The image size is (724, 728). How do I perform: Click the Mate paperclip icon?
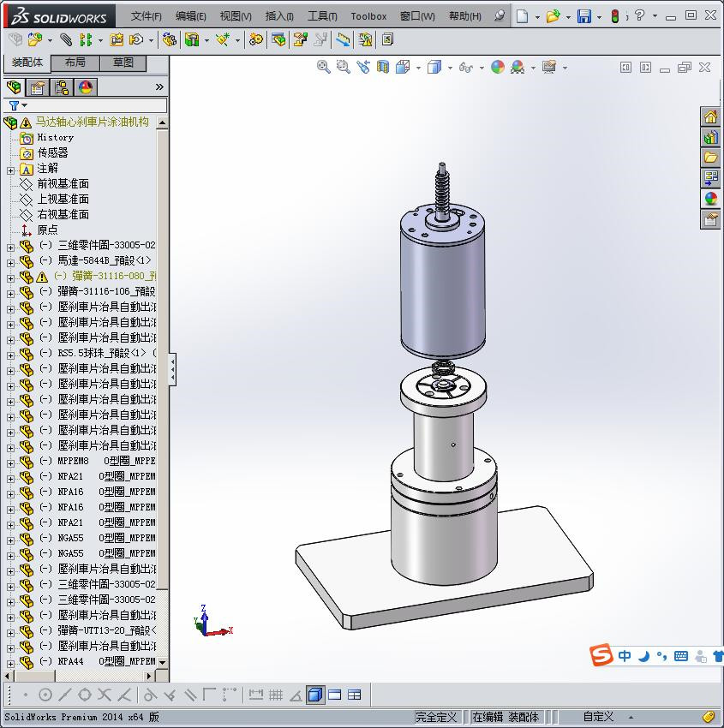(x=67, y=40)
